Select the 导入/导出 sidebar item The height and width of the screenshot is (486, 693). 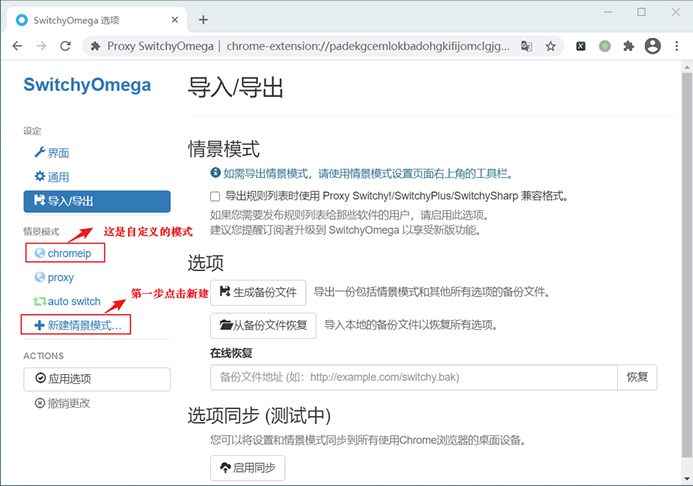pos(97,201)
